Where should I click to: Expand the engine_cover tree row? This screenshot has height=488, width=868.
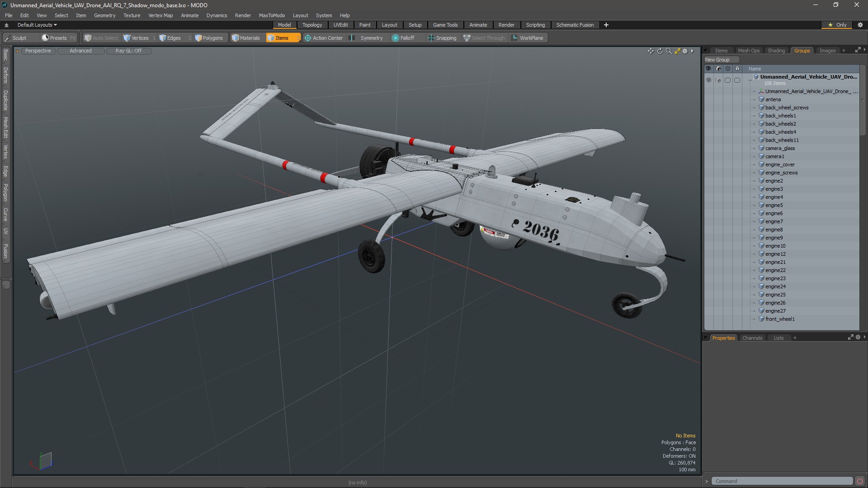[x=755, y=164]
